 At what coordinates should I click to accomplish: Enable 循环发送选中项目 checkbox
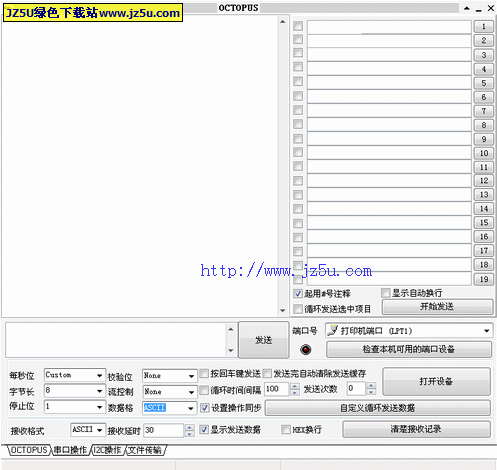point(297,309)
